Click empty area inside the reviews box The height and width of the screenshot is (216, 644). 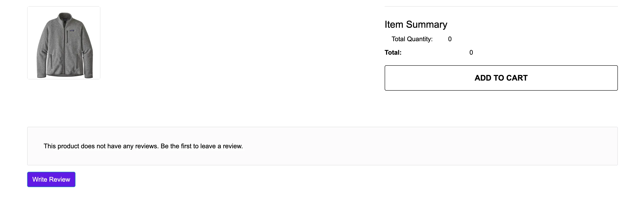point(425,146)
